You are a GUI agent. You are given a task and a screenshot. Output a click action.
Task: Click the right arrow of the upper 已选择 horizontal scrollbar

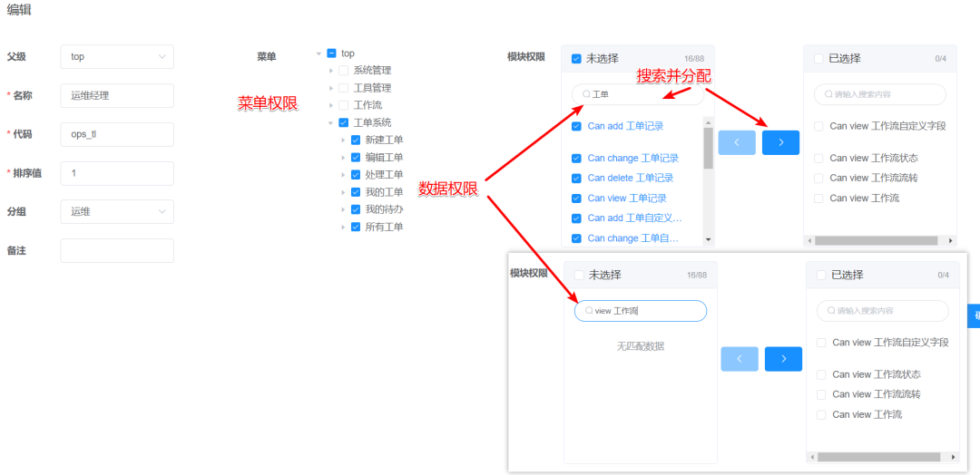pos(951,240)
